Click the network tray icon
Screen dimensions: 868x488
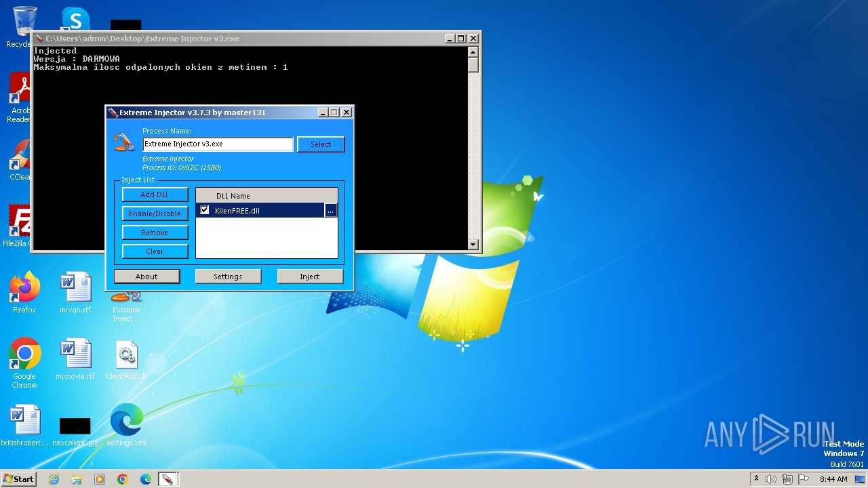point(787,479)
